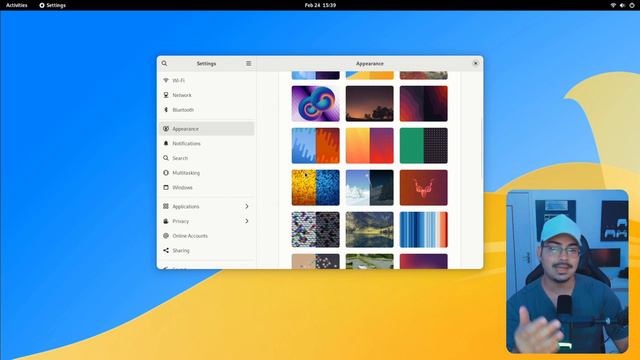Click the Notifications bell icon

(166, 143)
